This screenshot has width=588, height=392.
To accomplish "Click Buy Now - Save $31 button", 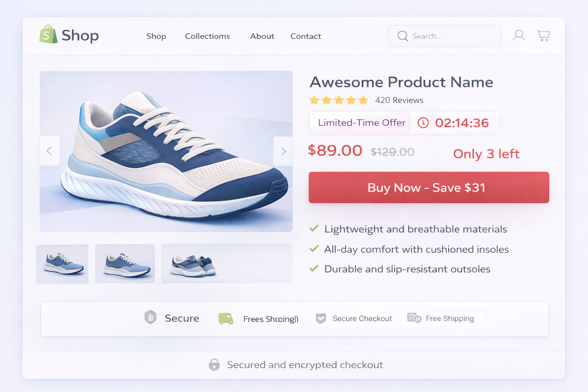I will pyautogui.click(x=429, y=188).
